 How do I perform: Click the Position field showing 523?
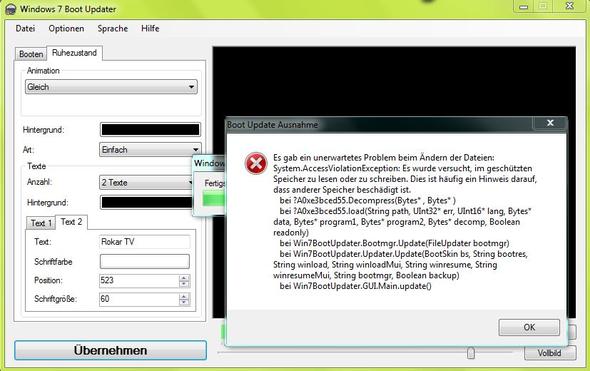coord(139,280)
